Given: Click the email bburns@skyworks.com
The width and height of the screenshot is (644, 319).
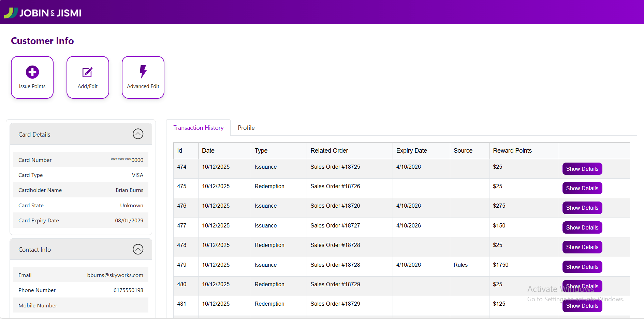Looking at the screenshot, I should point(115,275).
